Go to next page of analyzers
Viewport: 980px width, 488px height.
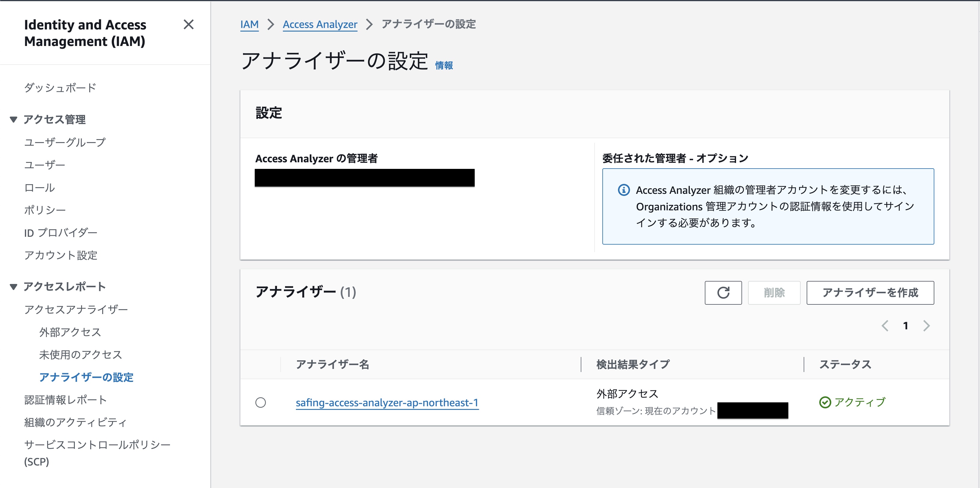coord(926,326)
